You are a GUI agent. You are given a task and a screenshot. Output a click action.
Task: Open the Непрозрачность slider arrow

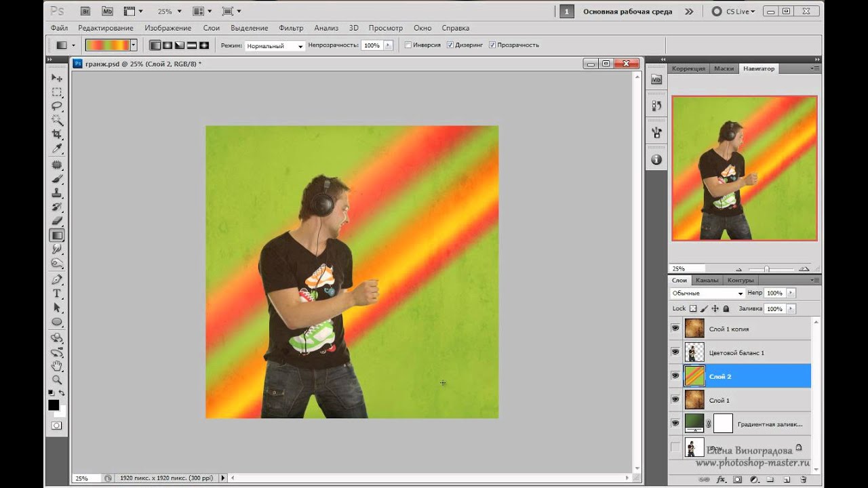(x=388, y=45)
